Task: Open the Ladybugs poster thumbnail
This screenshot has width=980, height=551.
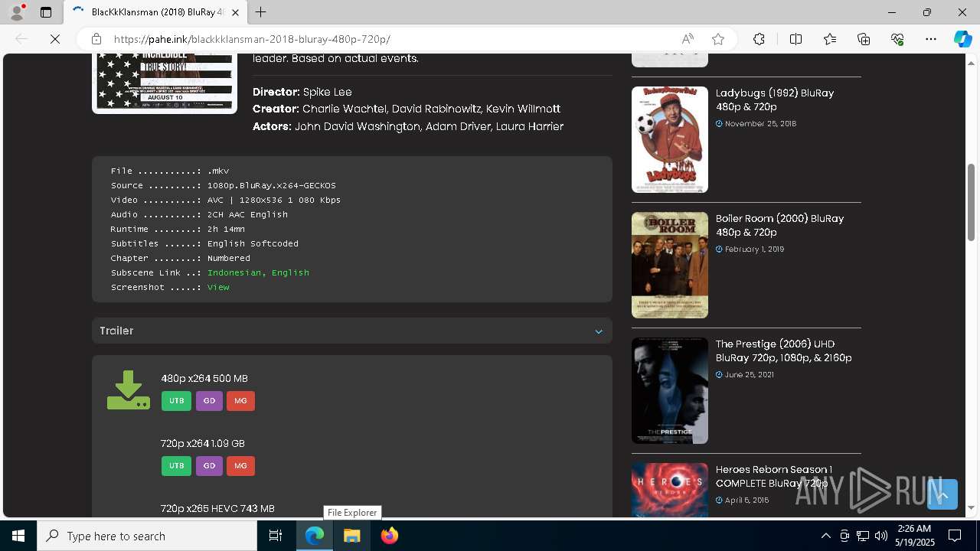Action: point(670,139)
